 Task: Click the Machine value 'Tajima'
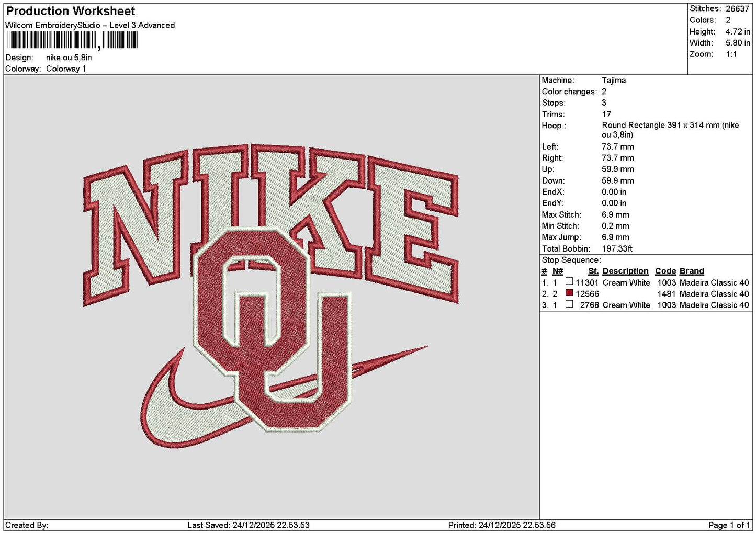[614, 80]
